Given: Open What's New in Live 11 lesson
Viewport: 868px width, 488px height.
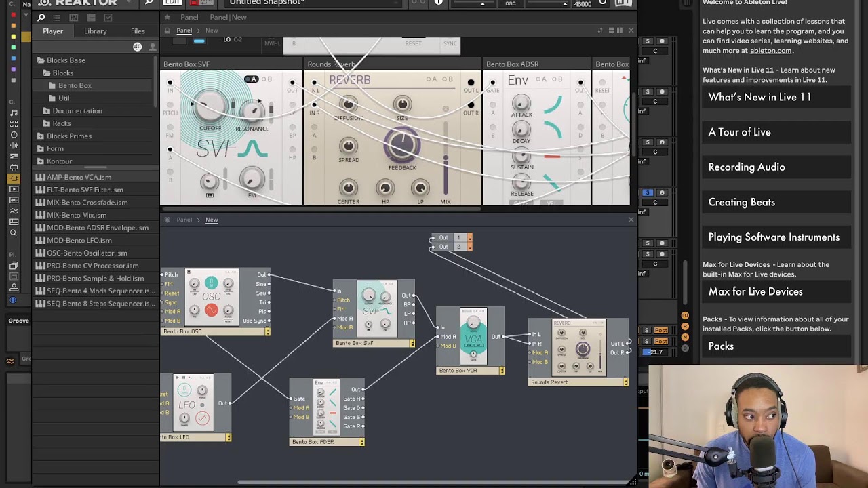Looking at the screenshot, I should pyautogui.click(x=776, y=97).
